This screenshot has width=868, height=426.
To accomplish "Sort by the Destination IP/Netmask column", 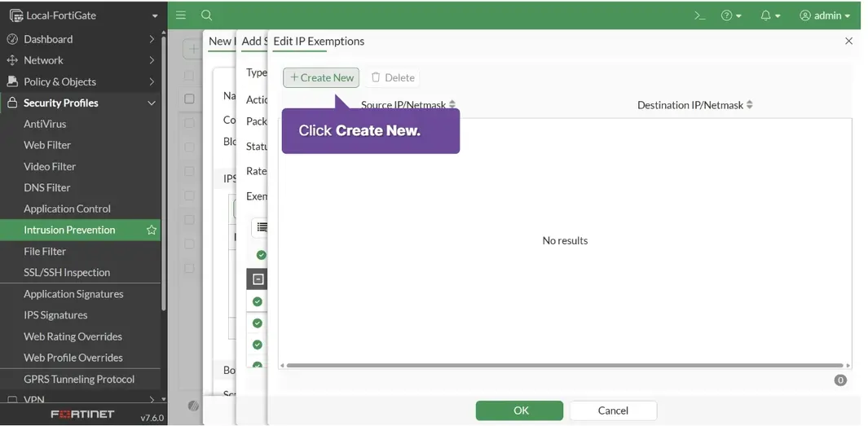I will (694, 104).
